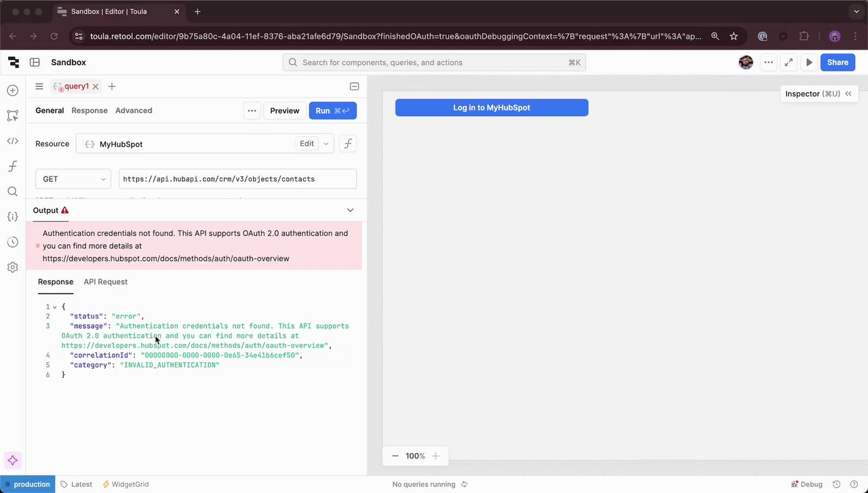
Task: Open the AI sparkle assistant icon
Action: [x=12, y=460]
